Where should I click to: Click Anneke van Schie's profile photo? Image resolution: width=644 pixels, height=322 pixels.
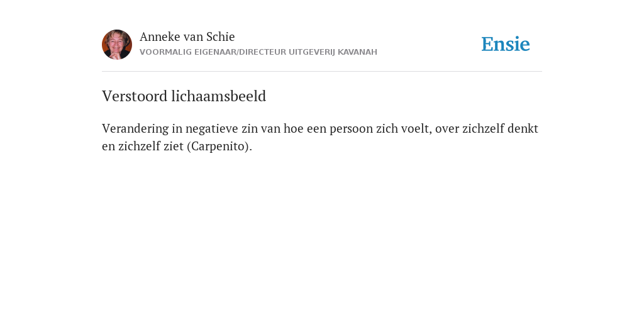pyautogui.click(x=116, y=45)
